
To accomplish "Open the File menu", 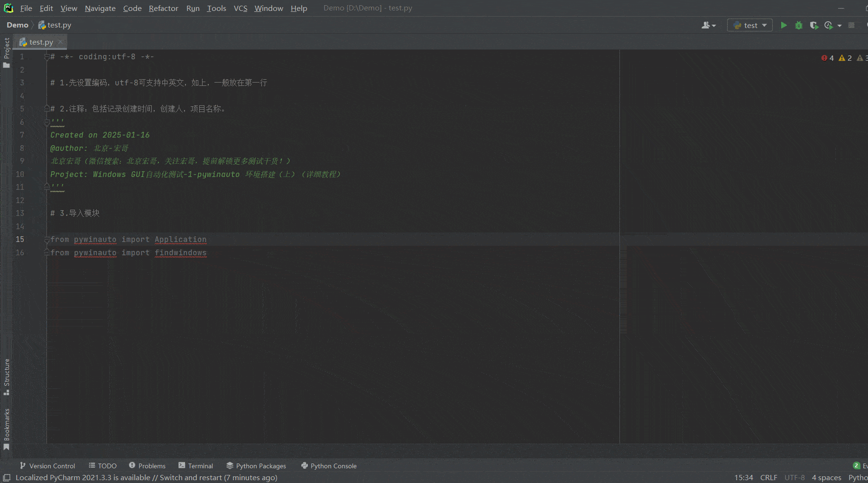I will 26,8.
